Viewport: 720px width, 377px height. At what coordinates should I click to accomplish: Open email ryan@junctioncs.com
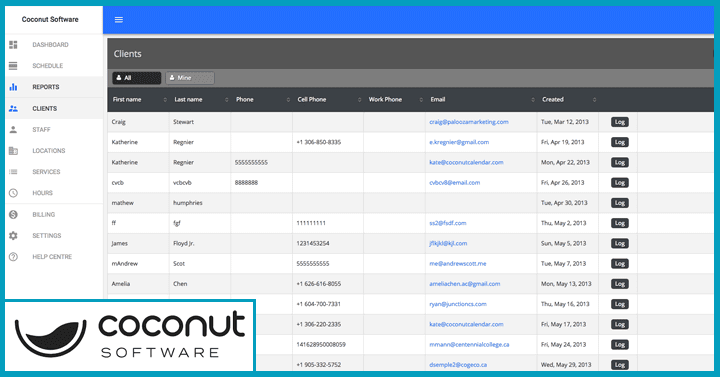point(458,304)
